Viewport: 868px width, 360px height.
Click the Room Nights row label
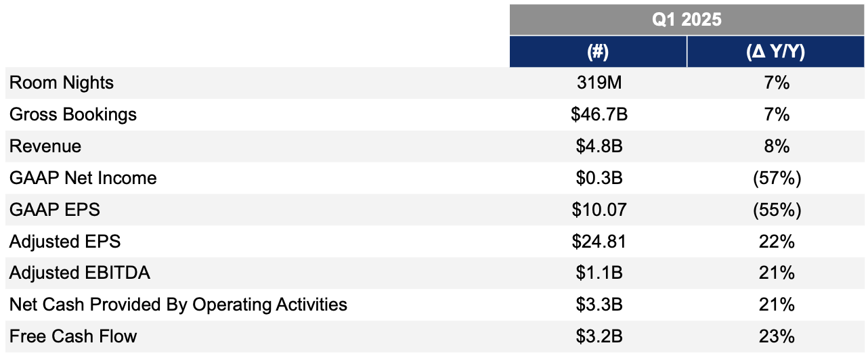[62, 83]
